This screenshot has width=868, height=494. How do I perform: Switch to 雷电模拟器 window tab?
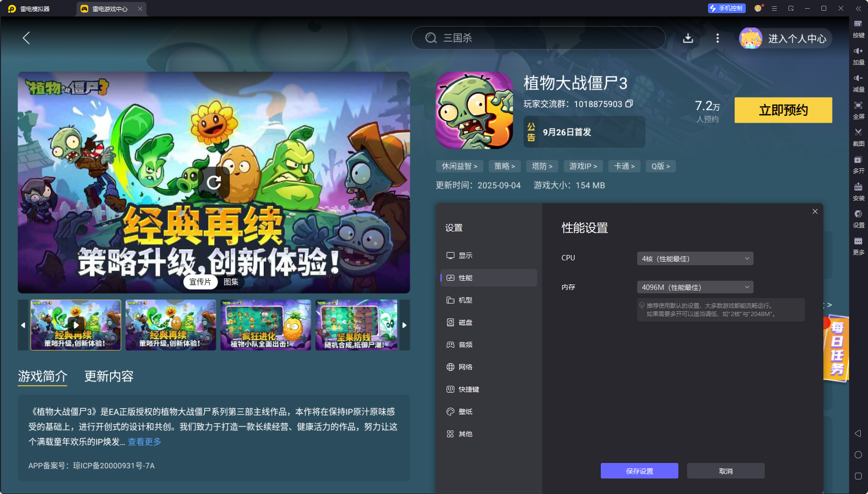35,9
